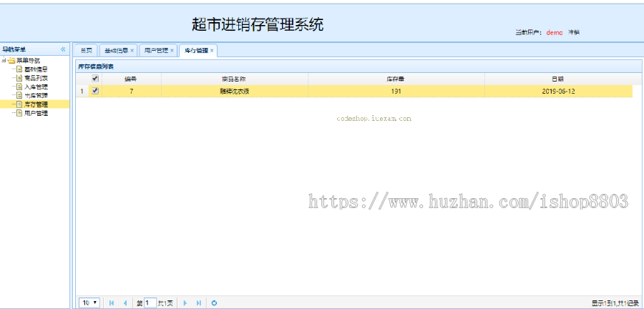644x309 pixels.
Task: Refresh the inventory list with reload icon
Action: click(x=214, y=303)
